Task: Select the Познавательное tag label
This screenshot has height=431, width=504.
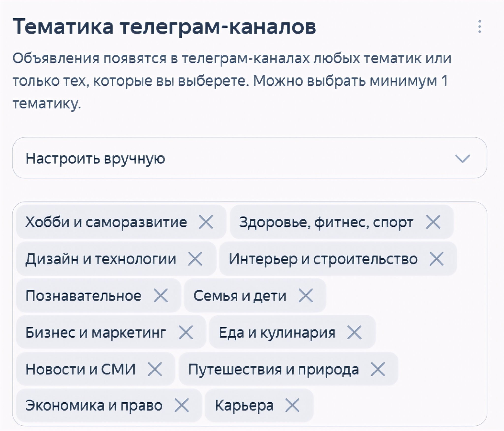Action: pos(83,296)
